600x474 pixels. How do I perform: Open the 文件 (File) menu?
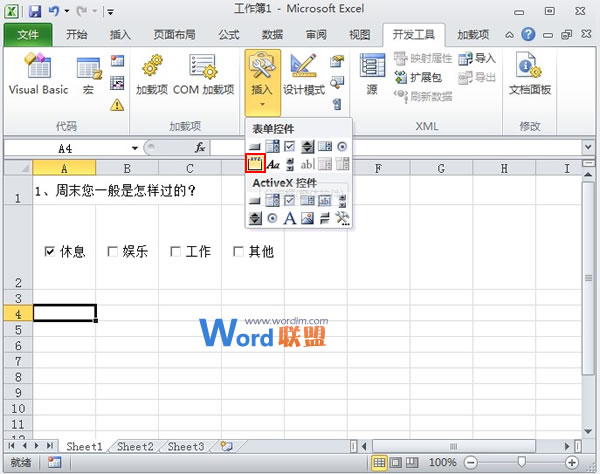tap(28, 34)
